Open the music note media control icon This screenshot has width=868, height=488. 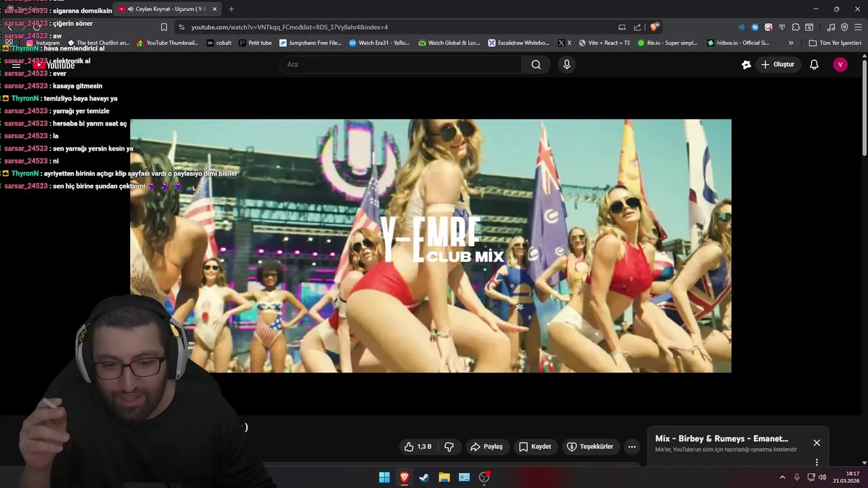click(831, 27)
